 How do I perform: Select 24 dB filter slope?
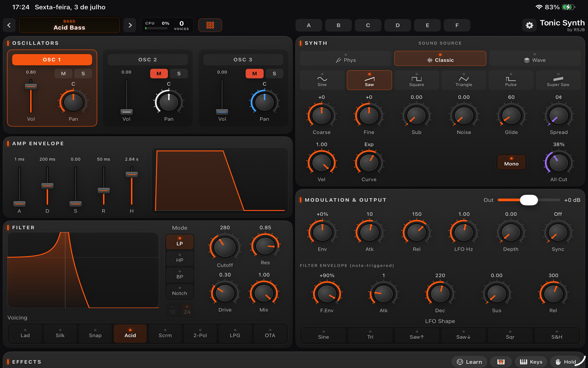[187, 310]
